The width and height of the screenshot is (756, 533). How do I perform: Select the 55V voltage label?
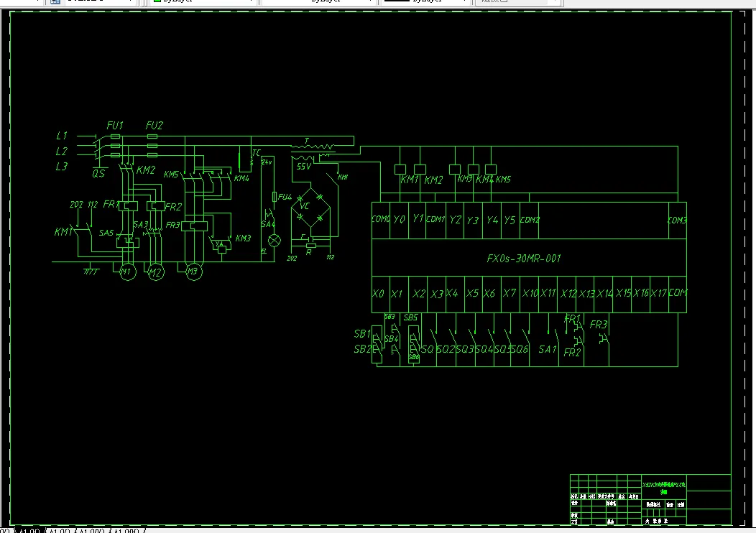point(304,166)
